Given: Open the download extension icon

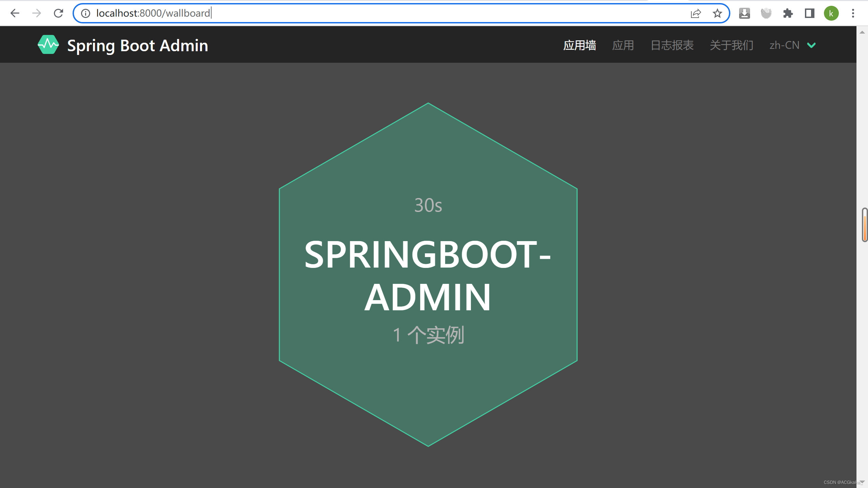Looking at the screenshot, I should coord(745,13).
